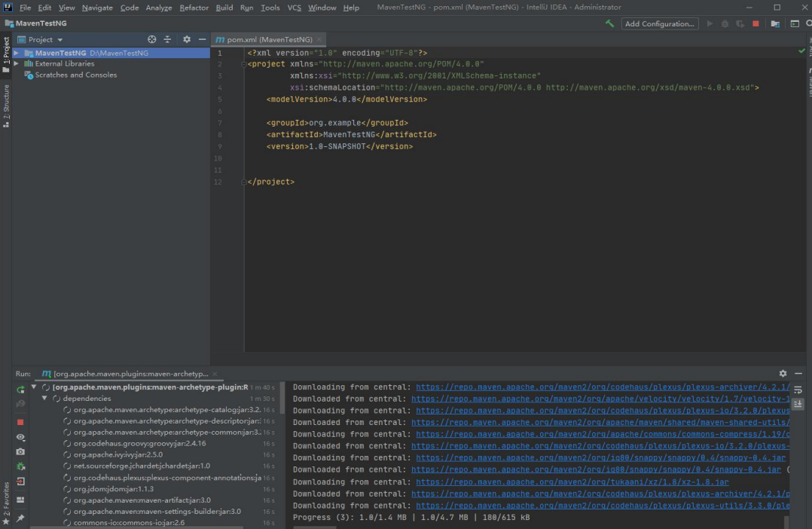Click the Rerun icon in Run panel
Viewport: 812px width, 529px height.
[x=20, y=389]
